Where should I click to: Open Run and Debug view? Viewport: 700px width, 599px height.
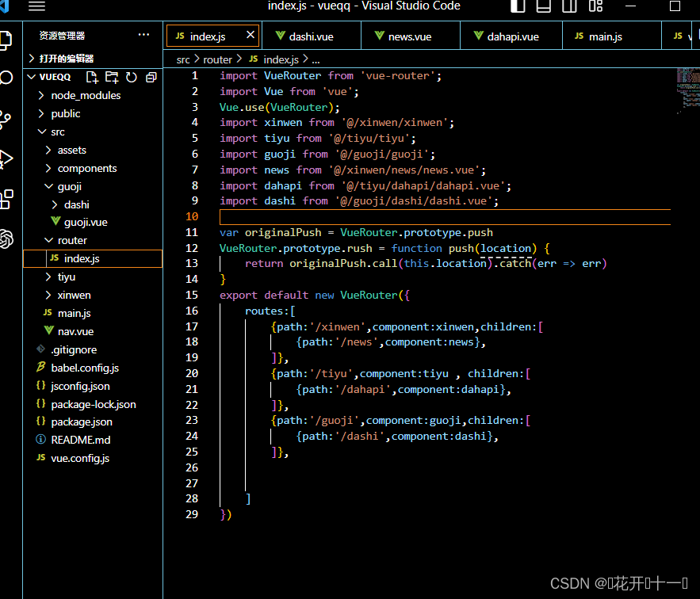point(6,159)
